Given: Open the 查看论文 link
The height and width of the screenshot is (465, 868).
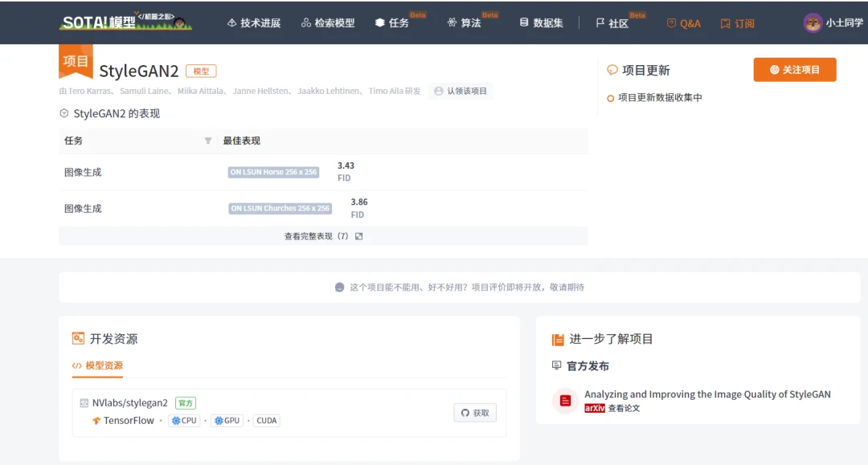Looking at the screenshot, I should 624,408.
